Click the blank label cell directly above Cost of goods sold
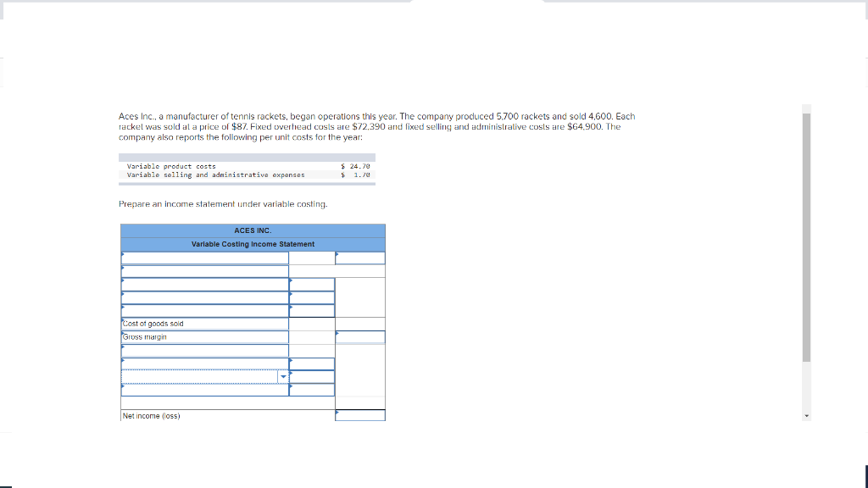The height and width of the screenshot is (488, 868). pyautogui.click(x=205, y=311)
